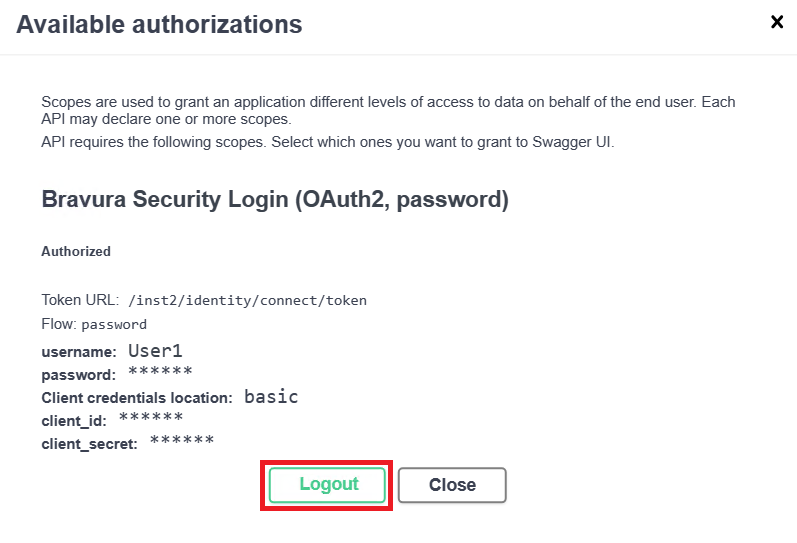Click the Available authorizations title
Image resolution: width=797 pixels, height=543 pixels.
(159, 25)
